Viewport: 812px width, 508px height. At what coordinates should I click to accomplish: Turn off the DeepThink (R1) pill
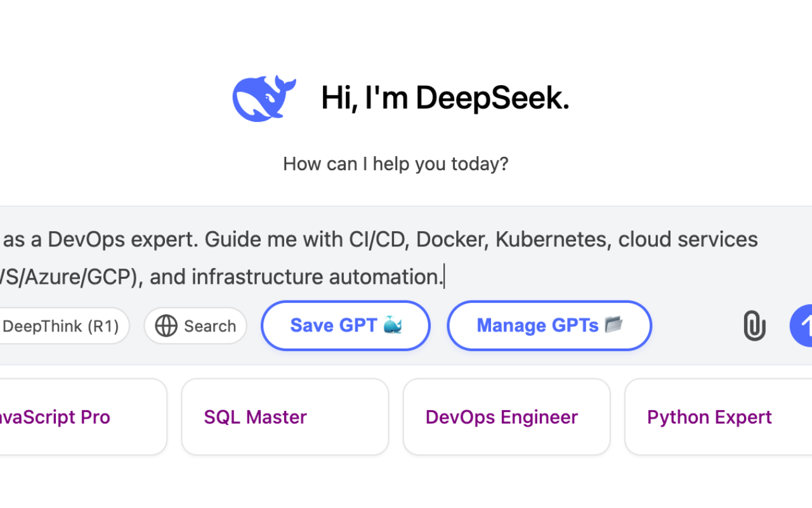pos(60,326)
